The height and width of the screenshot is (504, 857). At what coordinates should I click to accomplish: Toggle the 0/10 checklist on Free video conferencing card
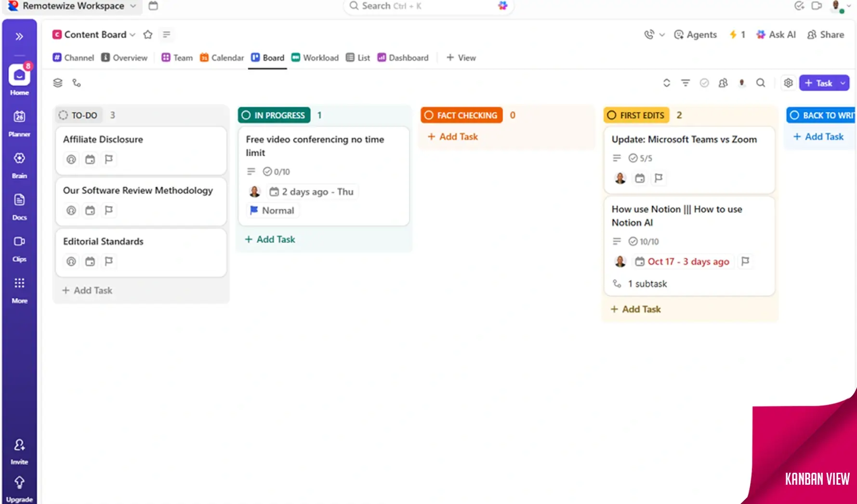pyautogui.click(x=277, y=172)
